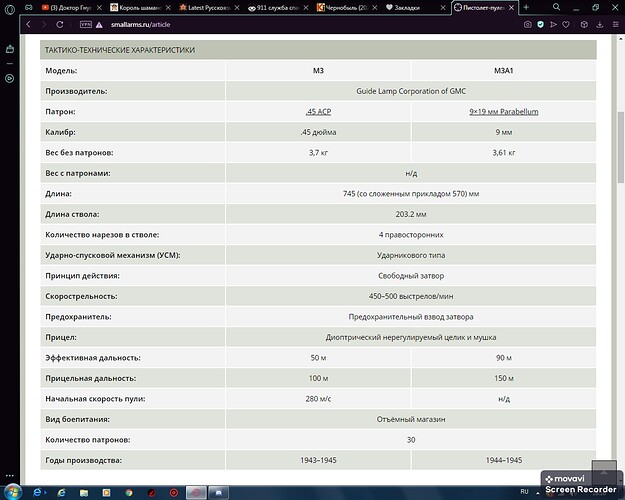Screen dimensions: 625x500
Task: Click the Отъёмный магазин value
Action: coord(411,419)
